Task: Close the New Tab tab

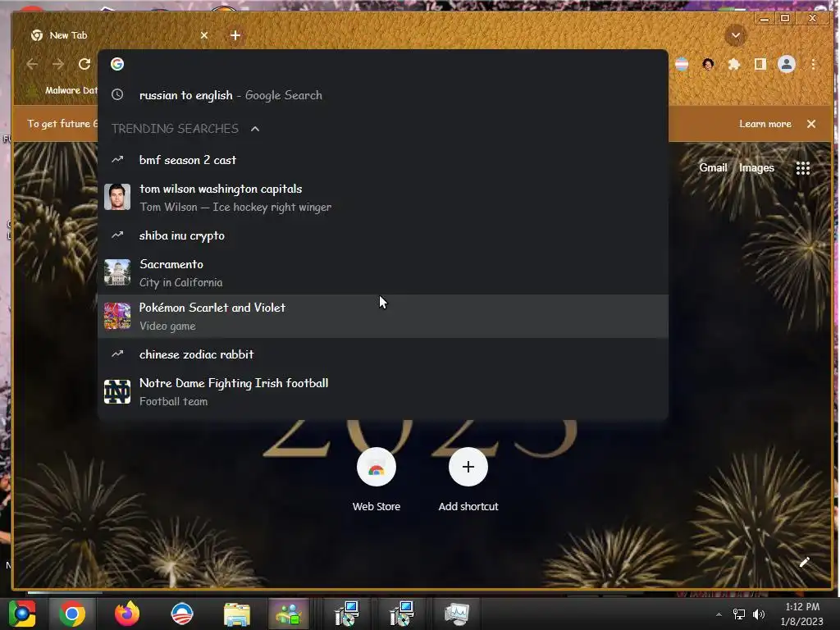Action: [x=204, y=35]
